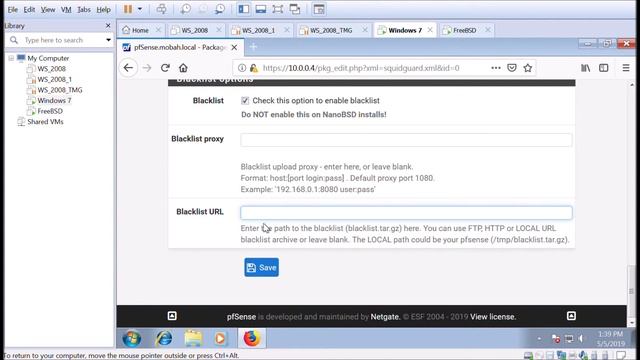640x360 pixels.
Task: Reload the current page
Action: pos(165,68)
